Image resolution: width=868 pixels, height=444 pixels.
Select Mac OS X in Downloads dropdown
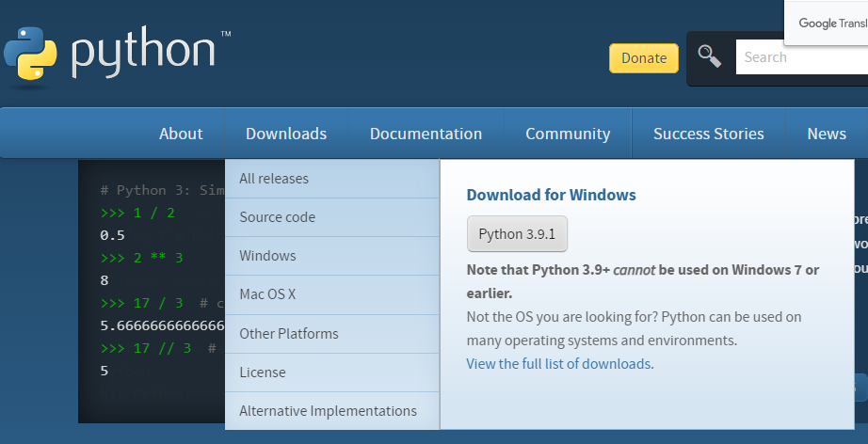332,294
